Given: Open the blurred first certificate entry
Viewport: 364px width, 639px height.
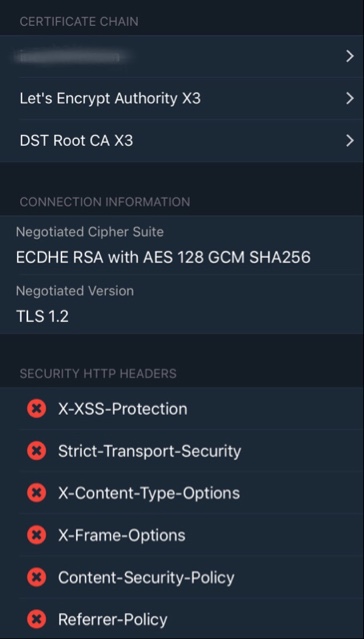Looking at the screenshot, I should tap(182, 56).
